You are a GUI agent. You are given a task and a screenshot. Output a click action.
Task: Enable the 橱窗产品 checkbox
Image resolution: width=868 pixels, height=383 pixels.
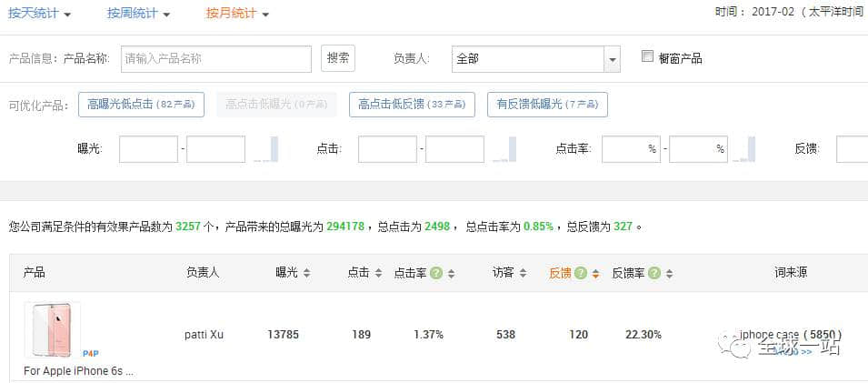(647, 56)
